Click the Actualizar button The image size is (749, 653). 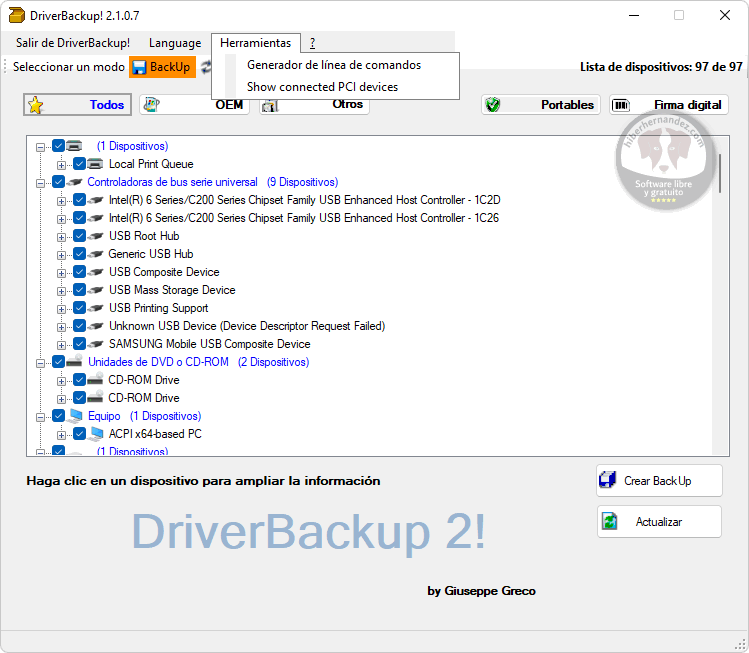pos(659,522)
